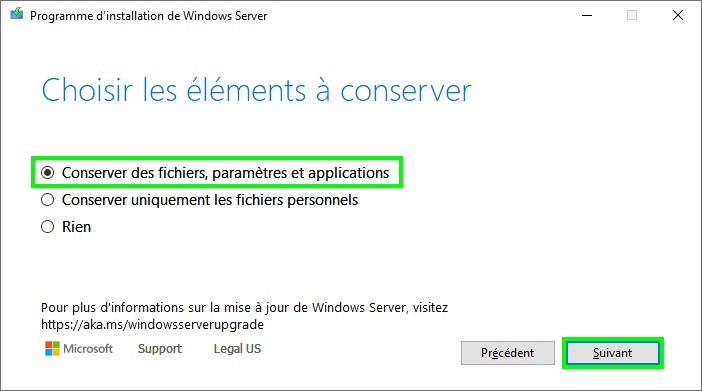Image resolution: width=702 pixels, height=391 pixels.
Task: Go back with the Précédent button
Action: [508, 353]
